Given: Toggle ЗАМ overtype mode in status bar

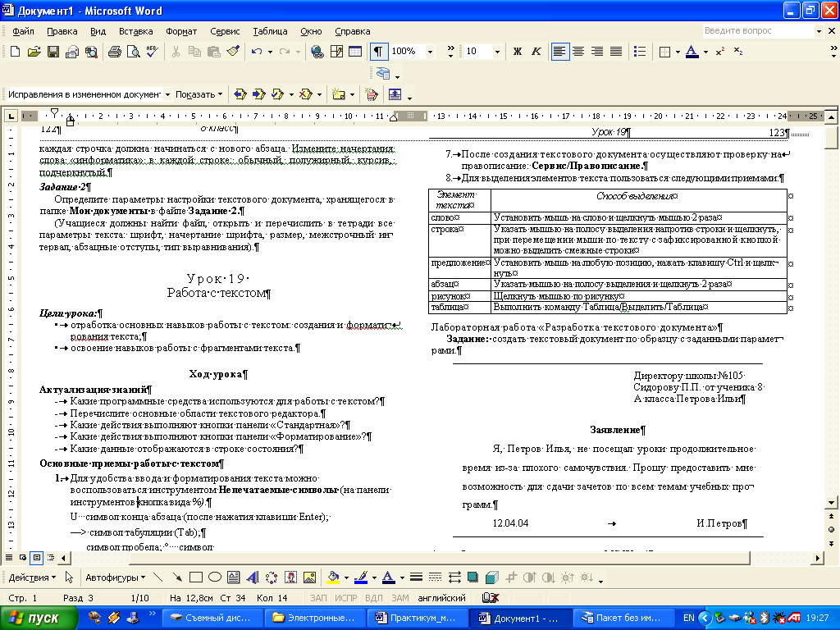Looking at the screenshot, I should point(400,598).
